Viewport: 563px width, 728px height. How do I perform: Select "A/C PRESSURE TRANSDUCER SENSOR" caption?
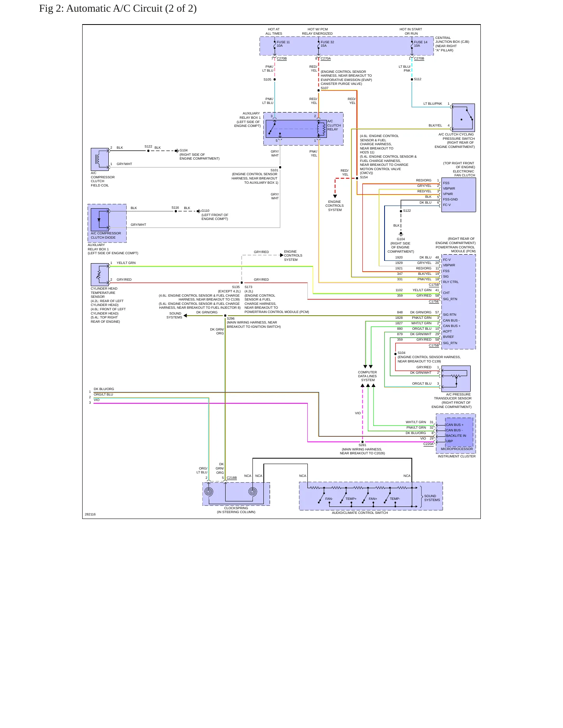(x=453, y=396)
